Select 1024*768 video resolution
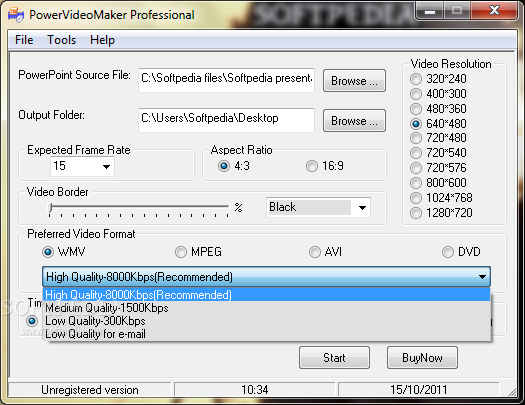Viewport: 525px width, 405px height. point(441,198)
